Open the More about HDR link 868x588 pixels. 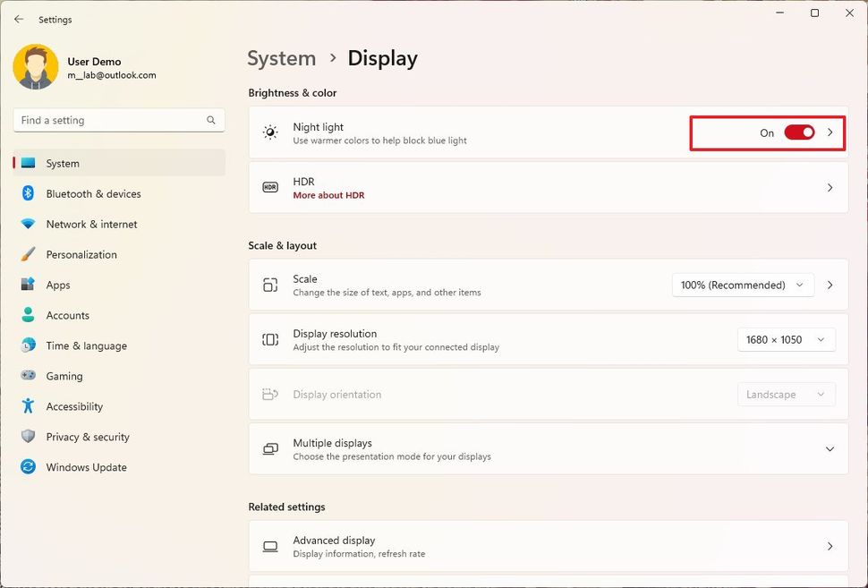click(328, 195)
